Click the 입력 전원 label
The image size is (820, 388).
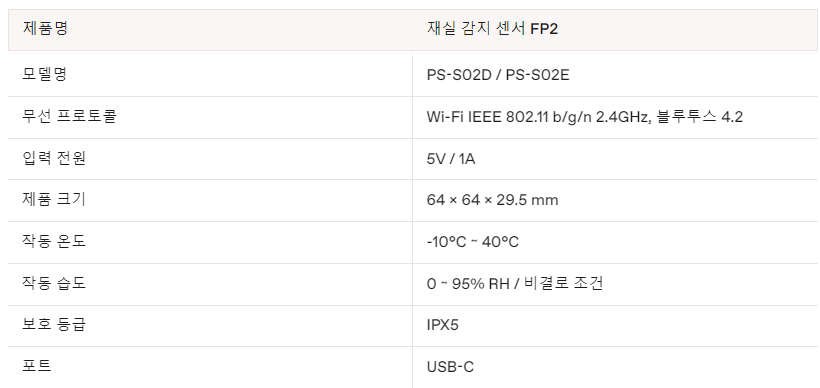54,158
